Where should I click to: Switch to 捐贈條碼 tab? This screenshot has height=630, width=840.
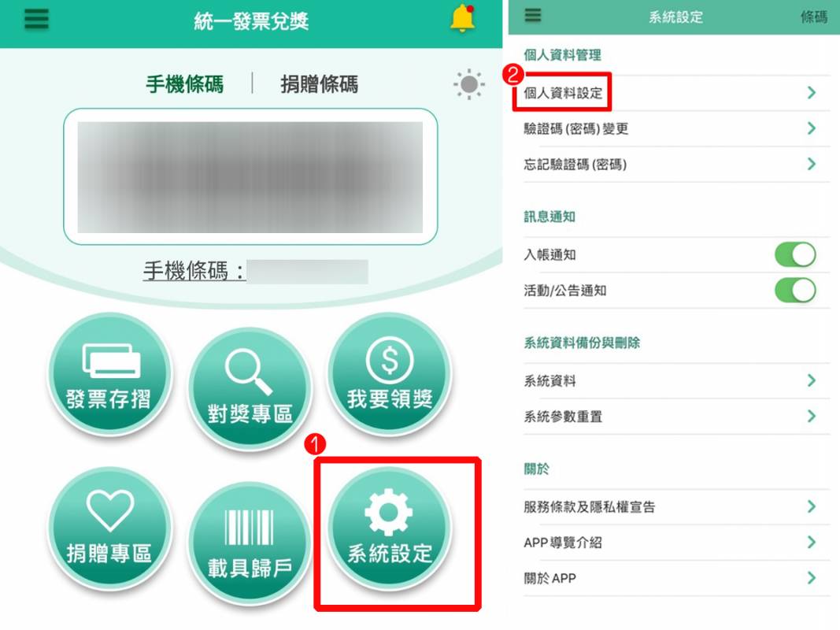[x=320, y=84]
